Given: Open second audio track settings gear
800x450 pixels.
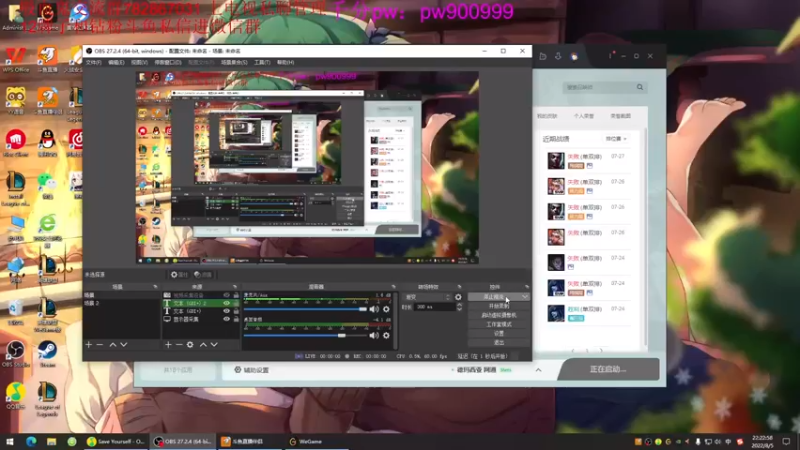Looking at the screenshot, I should click(x=386, y=335).
